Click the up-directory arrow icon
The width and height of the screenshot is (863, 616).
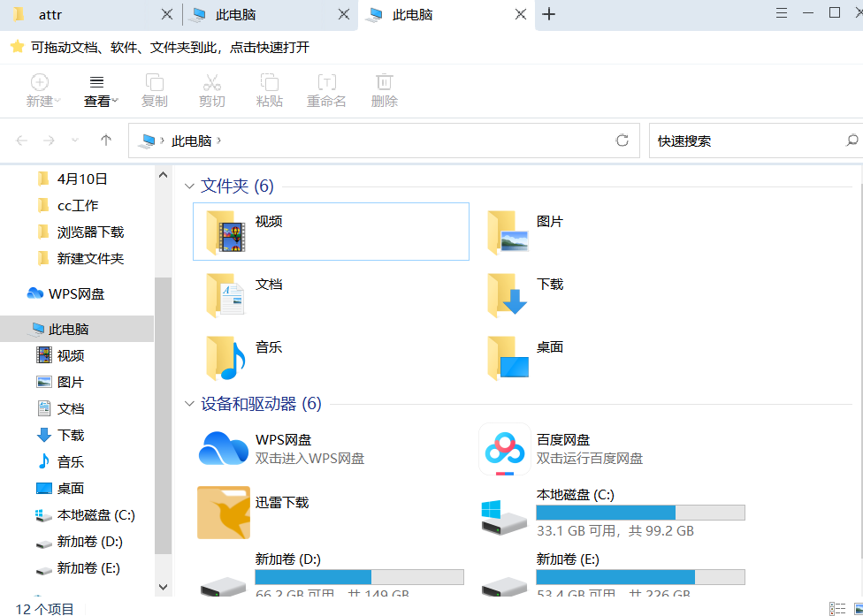tap(106, 141)
